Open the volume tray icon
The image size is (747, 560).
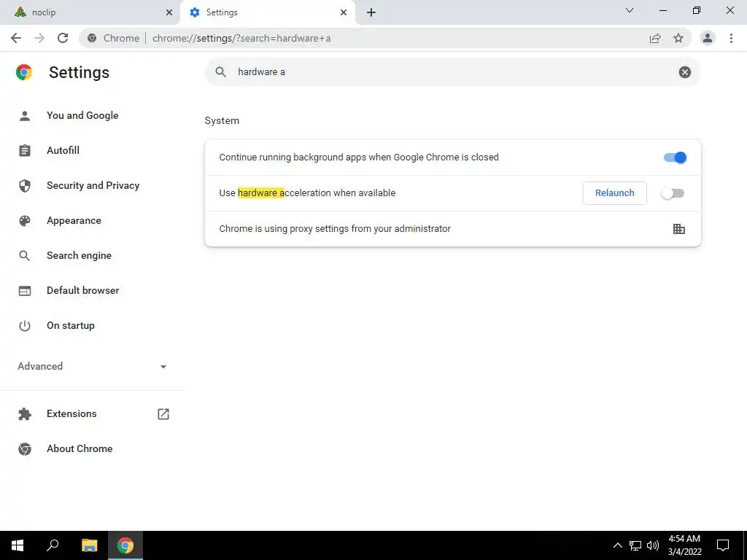[653, 545]
